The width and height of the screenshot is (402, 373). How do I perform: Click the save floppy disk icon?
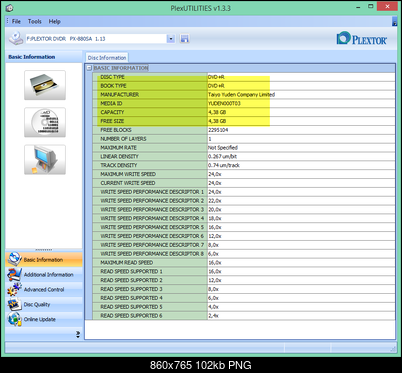(x=184, y=39)
